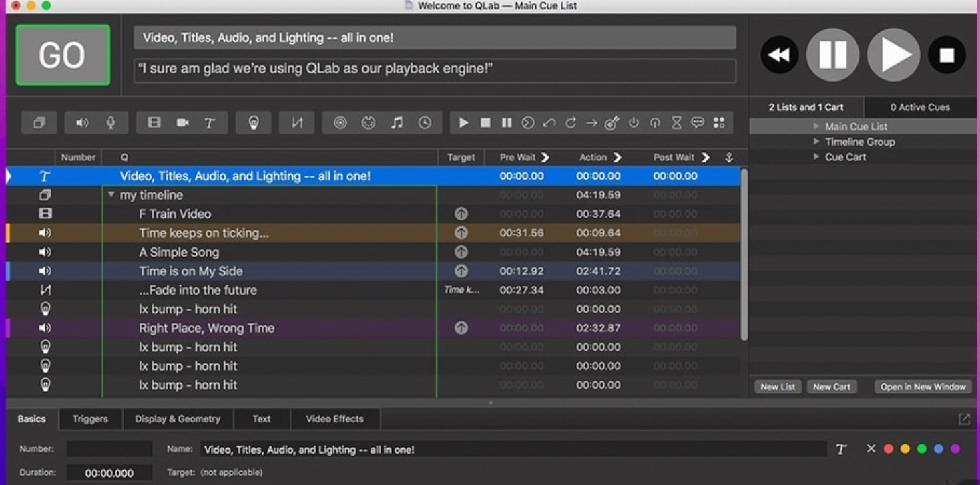The width and height of the screenshot is (980, 485).
Task: Add a Wait cue with hourglass icon
Action: pyautogui.click(x=676, y=123)
